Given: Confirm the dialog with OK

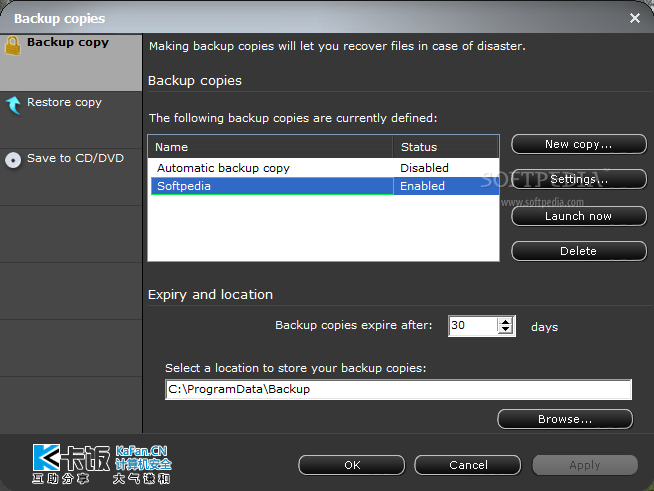Looking at the screenshot, I should (x=352, y=465).
